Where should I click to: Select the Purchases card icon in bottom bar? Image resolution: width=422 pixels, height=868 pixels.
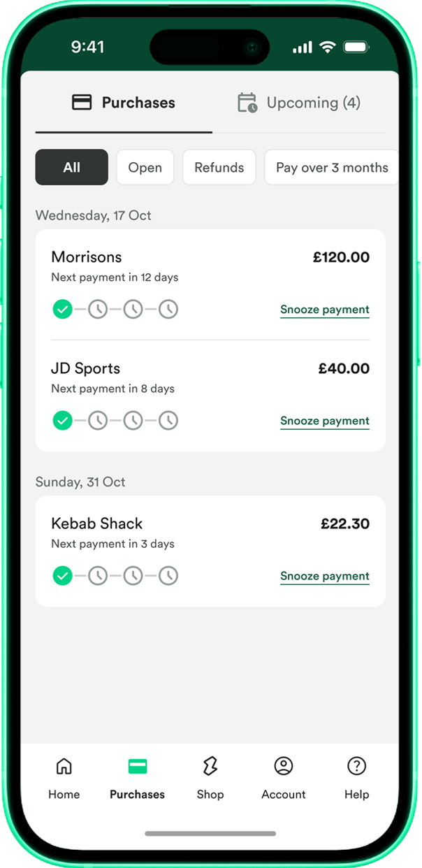click(138, 767)
